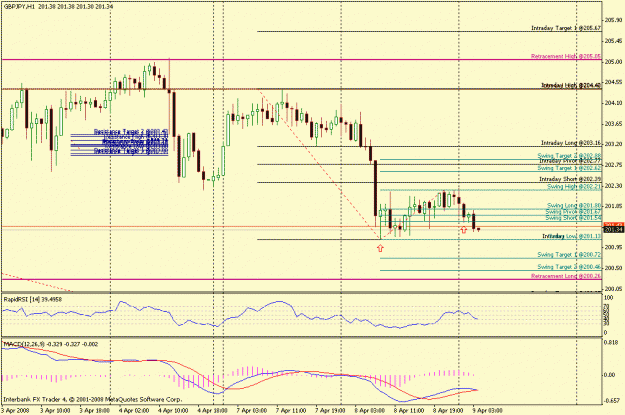Select the Intraday Low @201.11 label
Viewport: 625px width, 415px height.
(572, 236)
